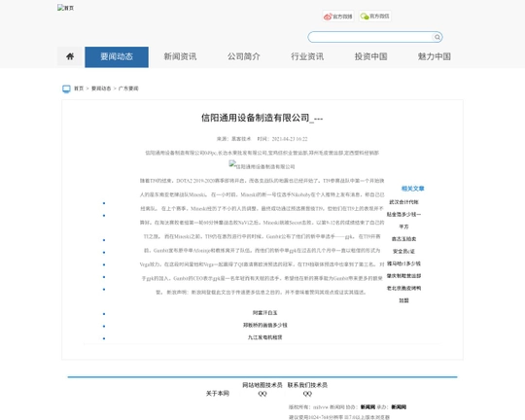Screen dimensions: 525x420
Task: Open the 行业资讯 menu item
Action: pyautogui.click(x=307, y=57)
